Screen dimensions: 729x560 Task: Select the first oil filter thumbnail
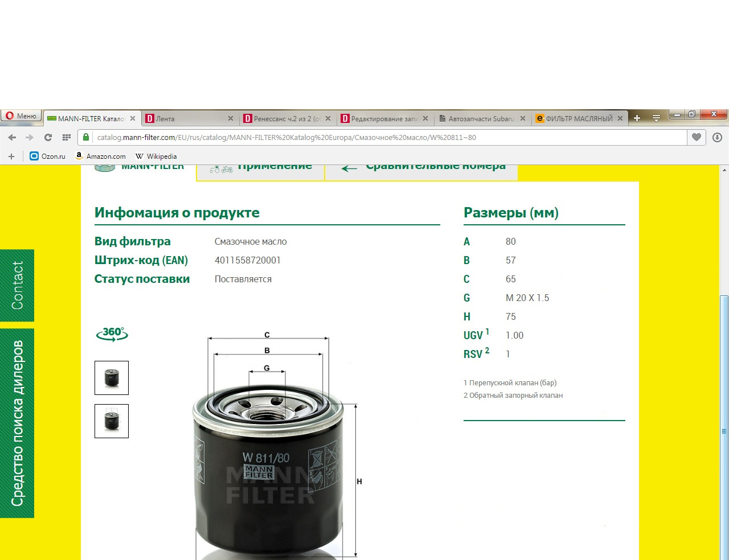pos(112,378)
